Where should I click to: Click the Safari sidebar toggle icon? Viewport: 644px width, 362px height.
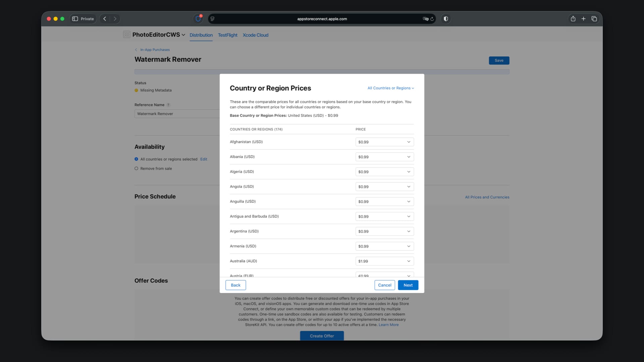pos(75,19)
